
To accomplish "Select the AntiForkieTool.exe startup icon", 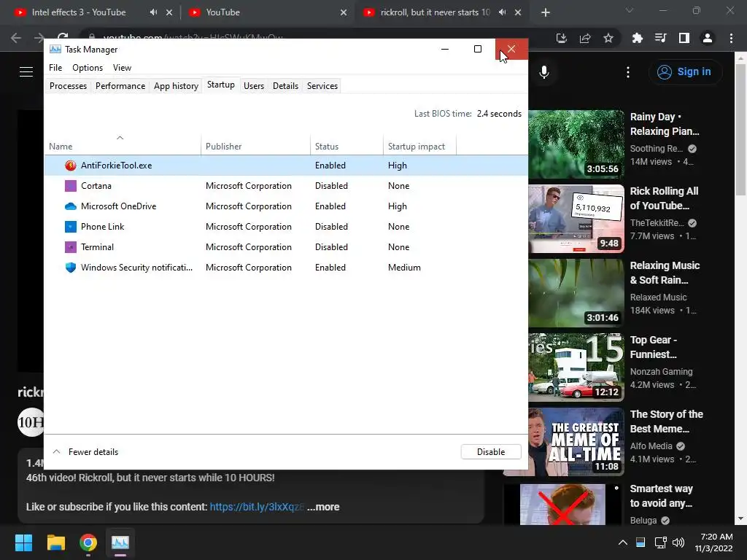I will click(x=71, y=166).
